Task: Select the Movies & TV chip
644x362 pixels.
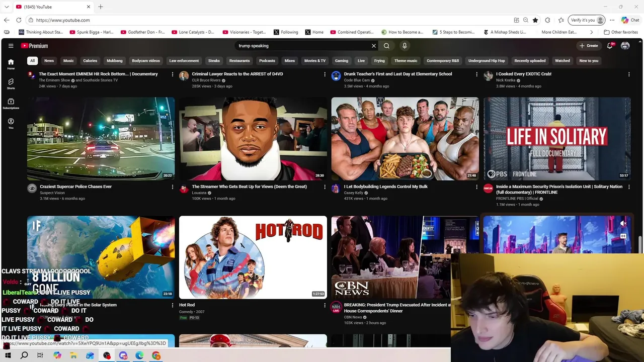Action: 315,61
